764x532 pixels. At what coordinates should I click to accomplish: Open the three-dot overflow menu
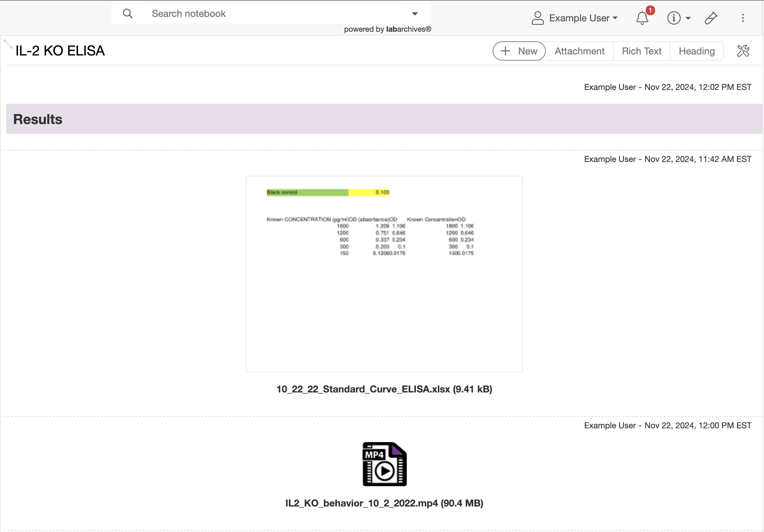coord(743,18)
